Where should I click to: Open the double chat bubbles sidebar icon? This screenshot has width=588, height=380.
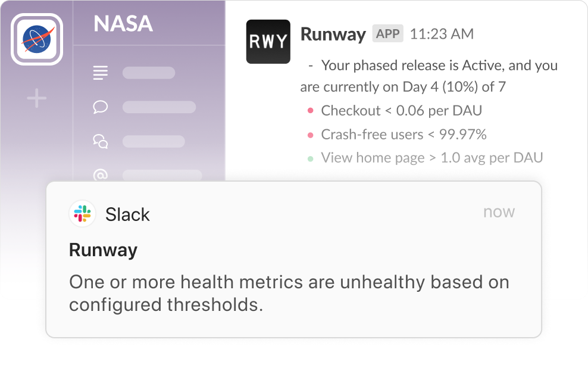(x=101, y=142)
